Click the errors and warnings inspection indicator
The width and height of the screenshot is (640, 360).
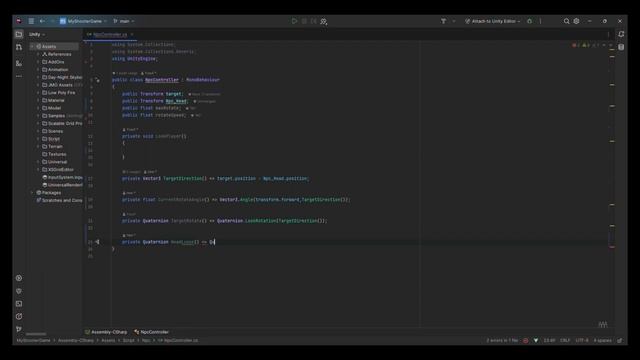coord(586,45)
